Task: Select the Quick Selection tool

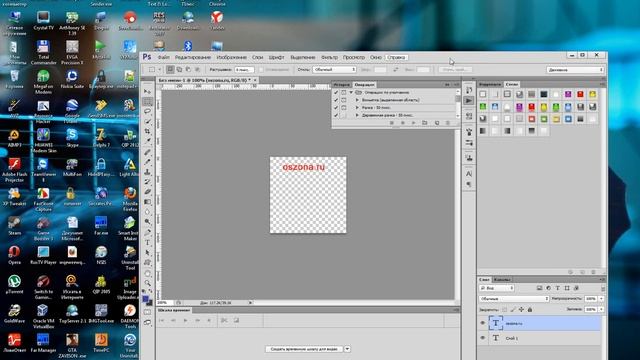Action: [x=147, y=121]
